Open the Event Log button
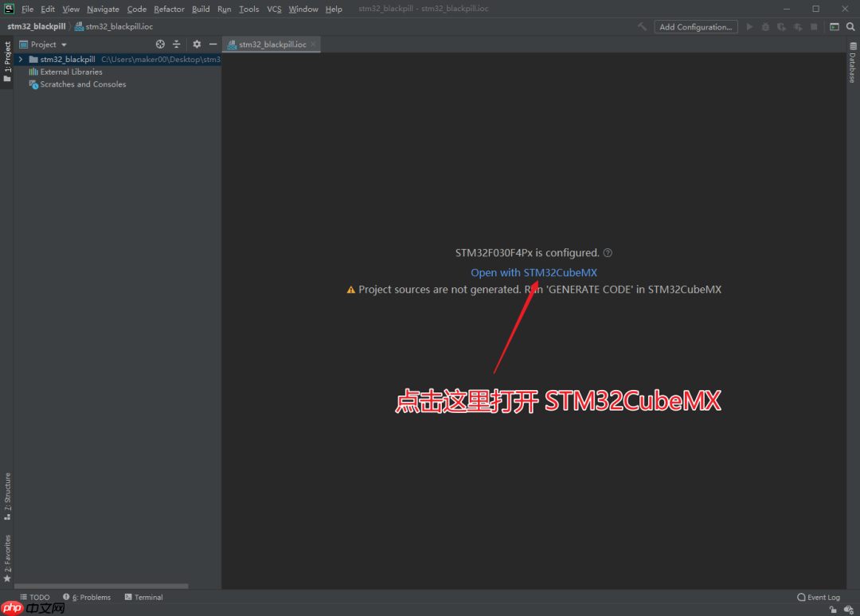The image size is (860, 616). [819, 597]
